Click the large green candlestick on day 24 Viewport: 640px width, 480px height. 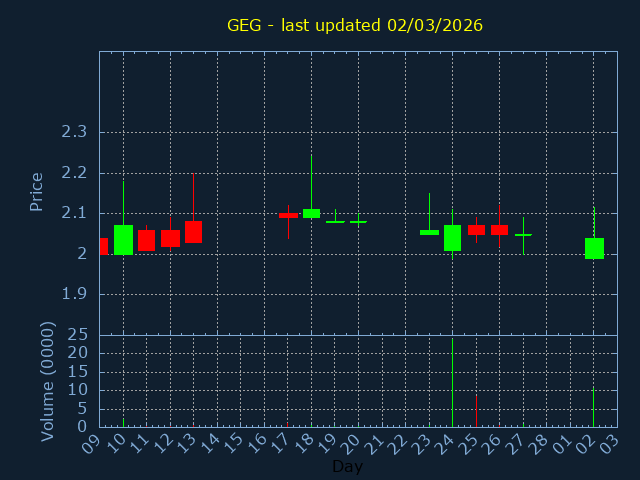point(452,238)
